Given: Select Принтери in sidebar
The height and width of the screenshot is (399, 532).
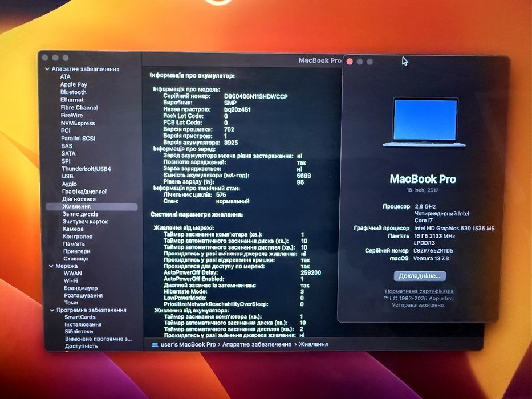Looking at the screenshot, I should click(76, 251).
